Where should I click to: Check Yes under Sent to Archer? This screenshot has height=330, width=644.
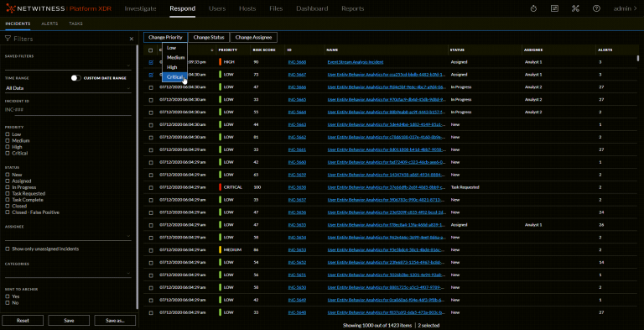(x=8, y=296)
